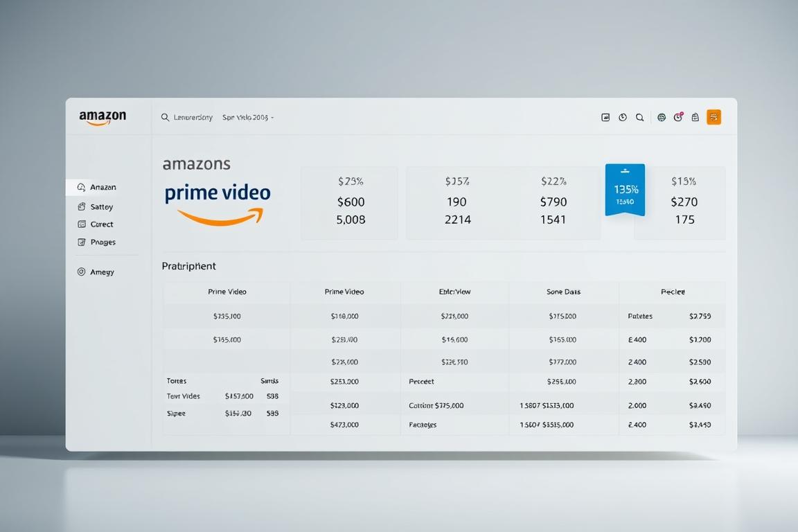Viewport: 798px width, 532px height.
Task: Click the Faciages row label
Action: click(x=423, y=425)
